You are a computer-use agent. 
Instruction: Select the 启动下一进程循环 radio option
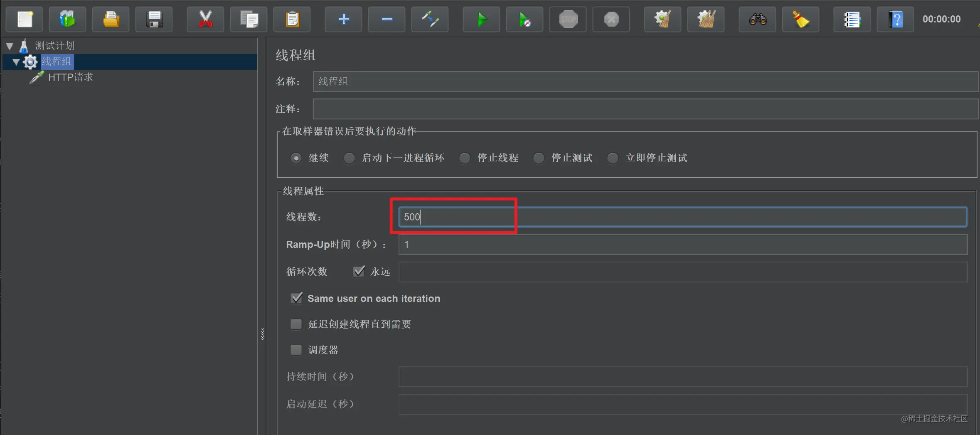[x=349, y=158]
